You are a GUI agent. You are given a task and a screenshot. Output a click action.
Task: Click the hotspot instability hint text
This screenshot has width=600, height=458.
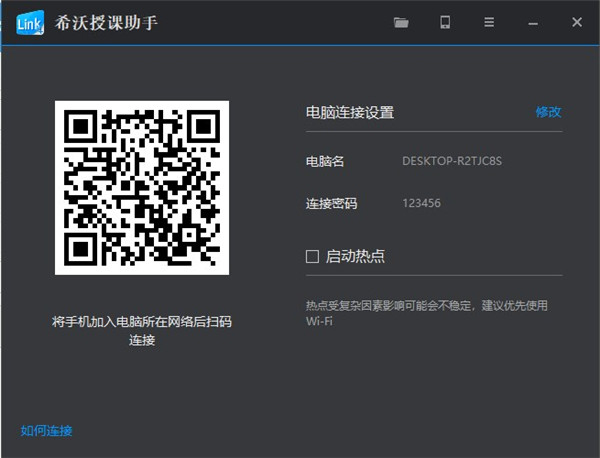tap(427, 313)
